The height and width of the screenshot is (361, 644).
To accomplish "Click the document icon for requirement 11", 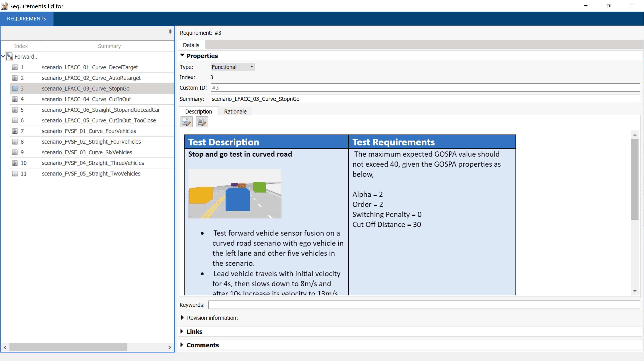I will pyautogui.click(x=15, y=173).
